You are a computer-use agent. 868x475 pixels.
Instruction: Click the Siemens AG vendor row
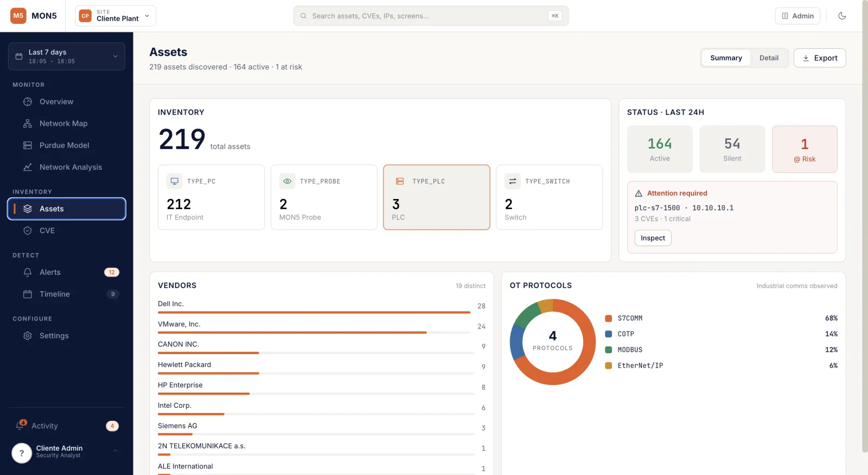pyautogui.click(x=322, y=428)
